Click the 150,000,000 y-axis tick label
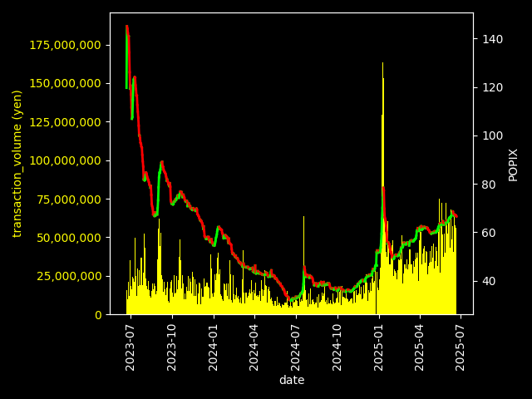Screen dimensions: 532x399 click(65, 83)
